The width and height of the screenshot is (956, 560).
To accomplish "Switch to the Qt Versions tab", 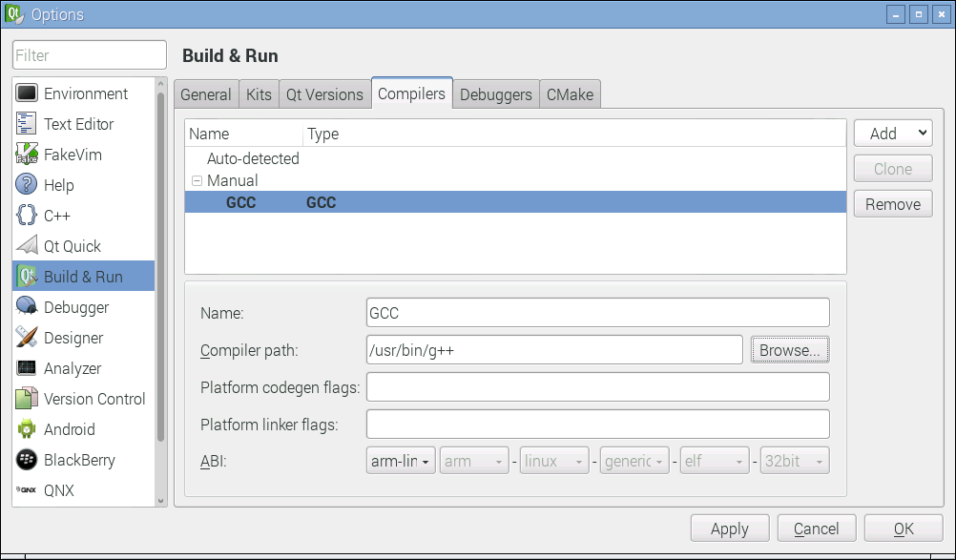I will [323, 93].
